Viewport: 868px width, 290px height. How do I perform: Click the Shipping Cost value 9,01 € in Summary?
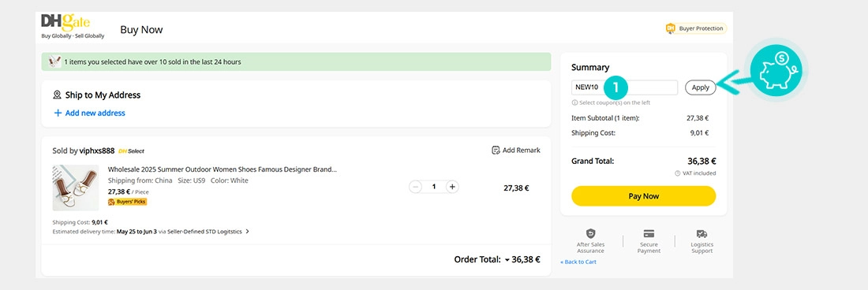[x=699, y=132]
